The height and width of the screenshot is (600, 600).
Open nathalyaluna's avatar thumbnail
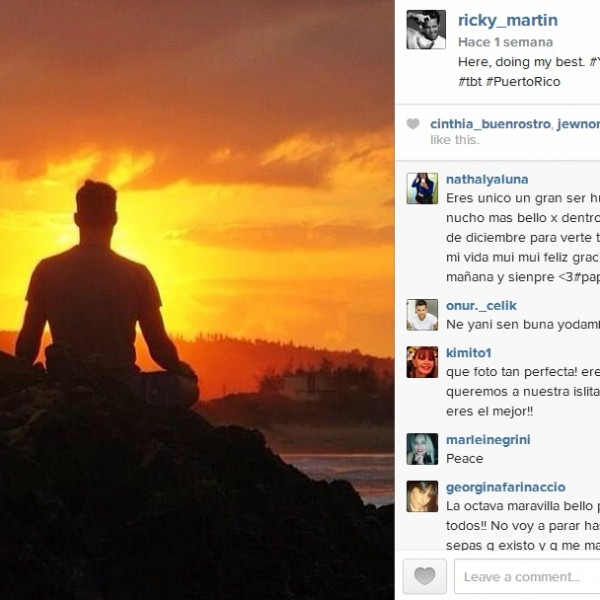click(422, 188)
